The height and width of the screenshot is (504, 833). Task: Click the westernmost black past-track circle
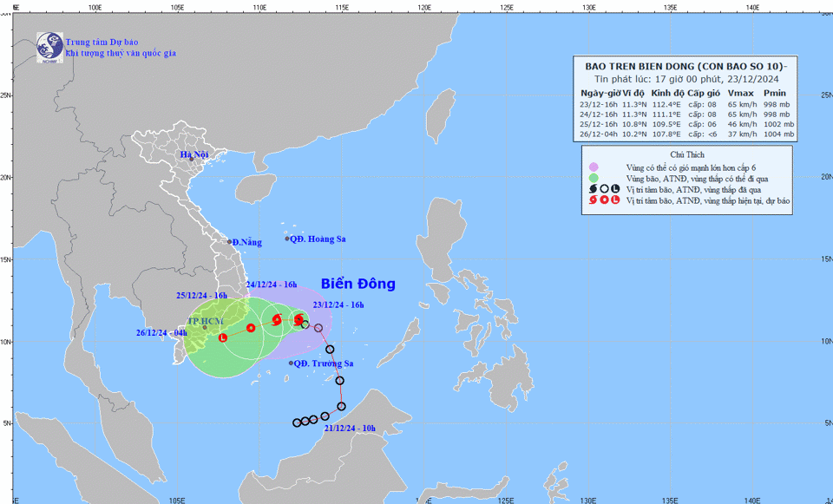297,423
